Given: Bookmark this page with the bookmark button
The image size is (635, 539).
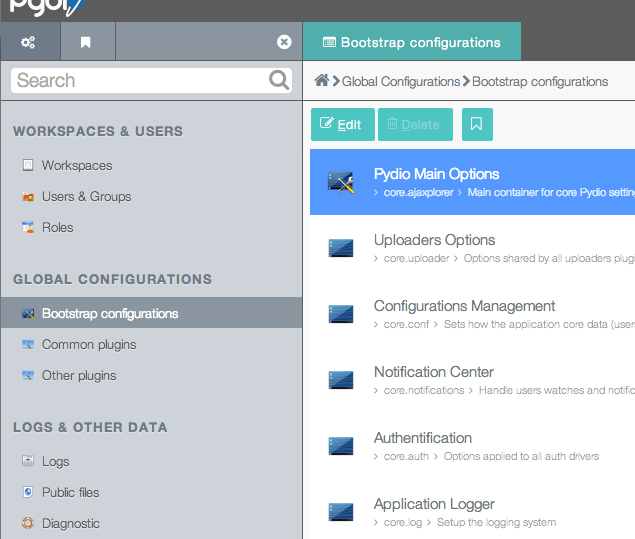Looking at the screenshot, I should click(x=477, y=124).
